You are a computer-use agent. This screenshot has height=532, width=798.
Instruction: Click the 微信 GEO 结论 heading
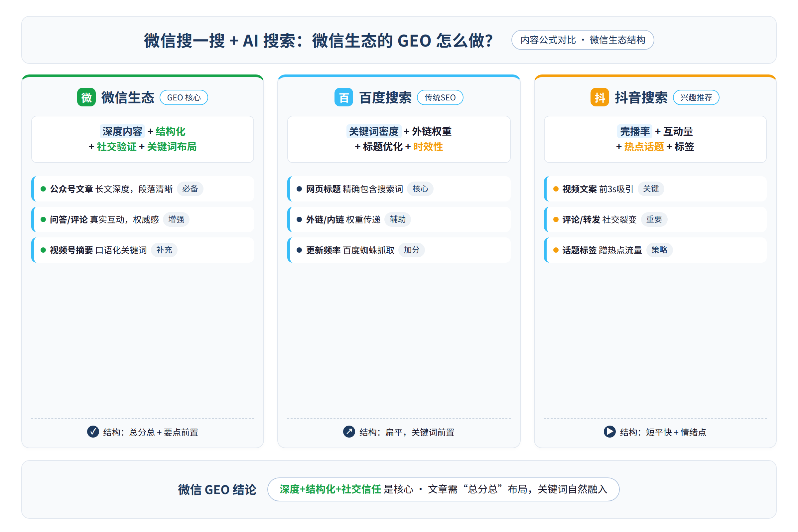tap(217, 489)
